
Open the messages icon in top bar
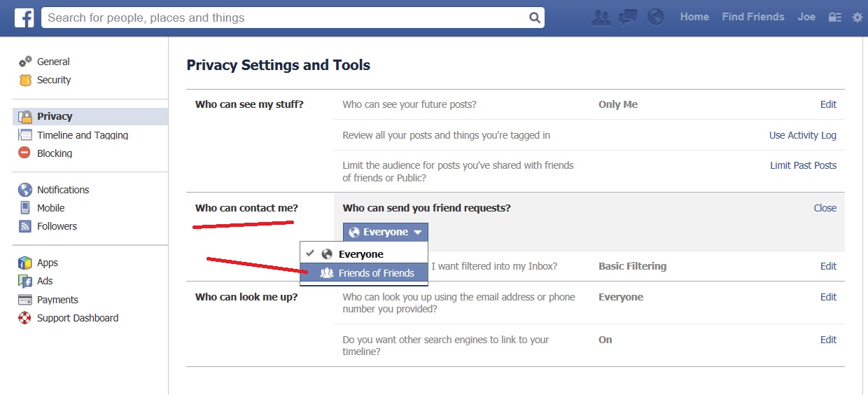[629, 18]
